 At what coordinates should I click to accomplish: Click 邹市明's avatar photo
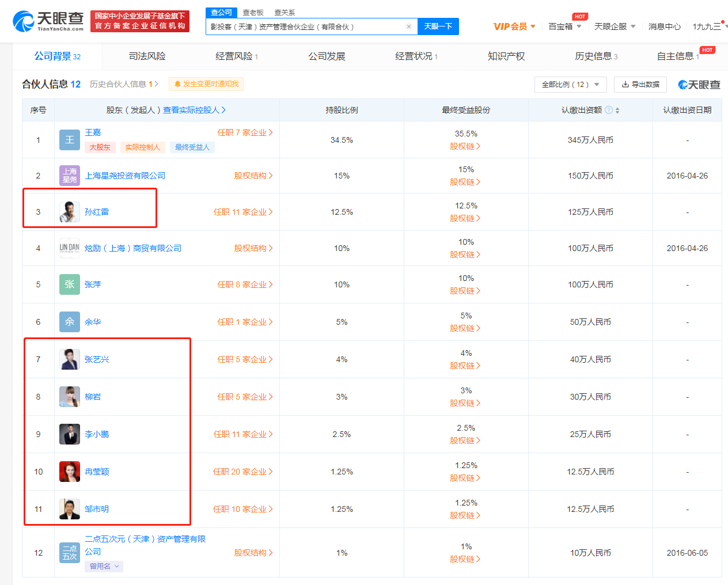point(70,509)
